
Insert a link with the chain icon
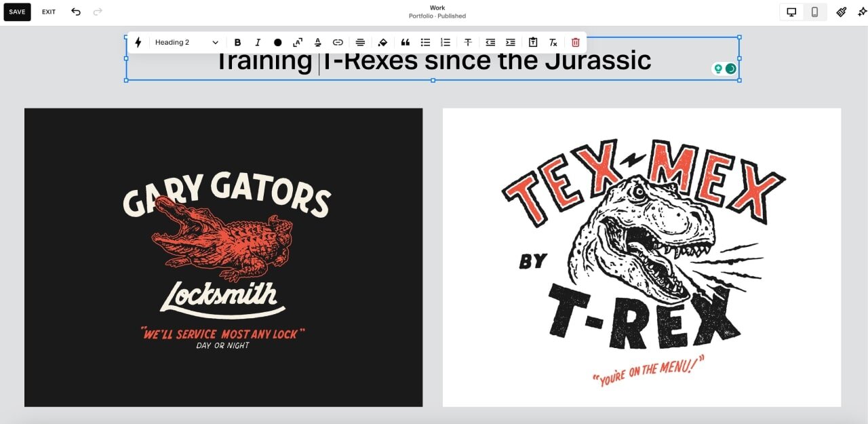click(x=338, y=42)
